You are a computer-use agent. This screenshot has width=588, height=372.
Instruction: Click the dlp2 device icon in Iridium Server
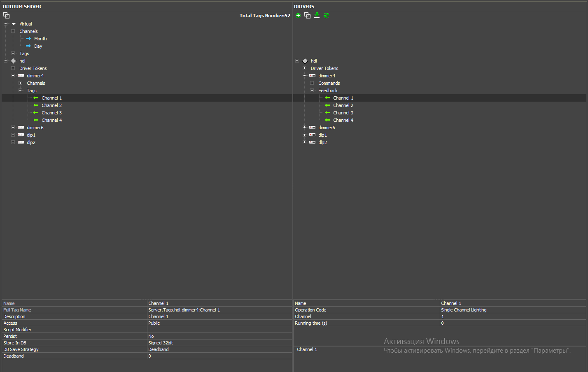(x=21, y=142)
